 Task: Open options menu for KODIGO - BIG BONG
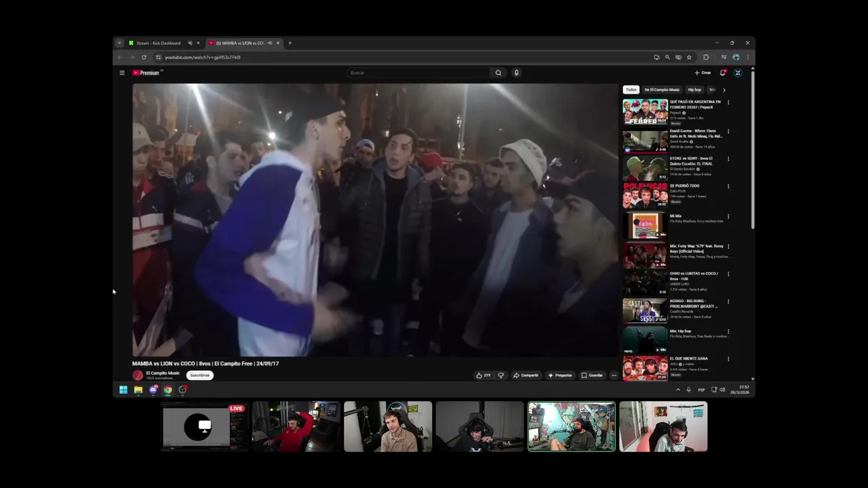click(x=728, y=302)
